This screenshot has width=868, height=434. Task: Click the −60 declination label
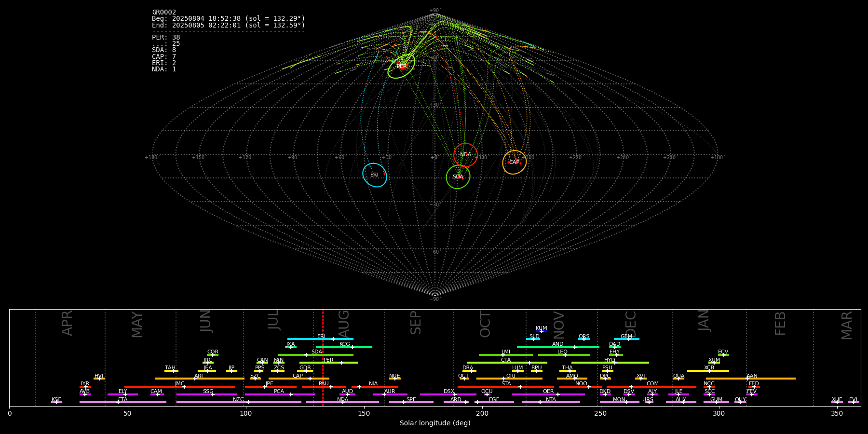(x=434, y=252)
